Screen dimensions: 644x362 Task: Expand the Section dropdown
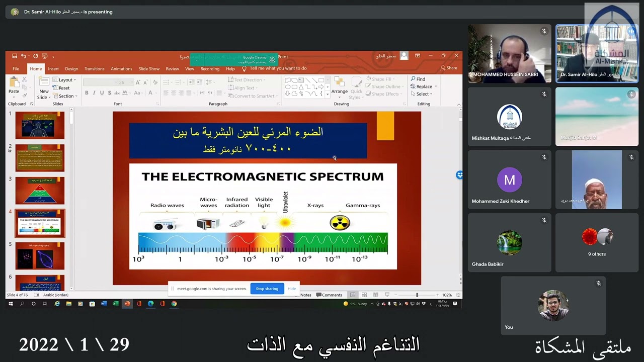65,96
